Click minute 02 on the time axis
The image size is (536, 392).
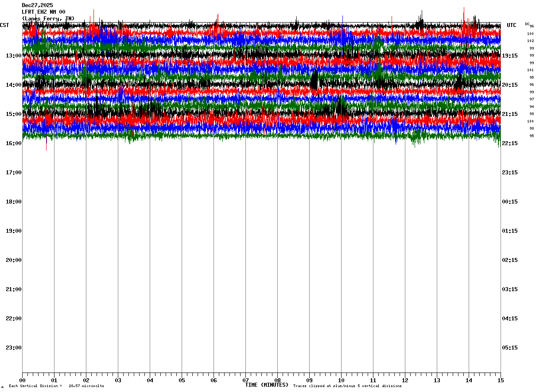coord(86,380)
